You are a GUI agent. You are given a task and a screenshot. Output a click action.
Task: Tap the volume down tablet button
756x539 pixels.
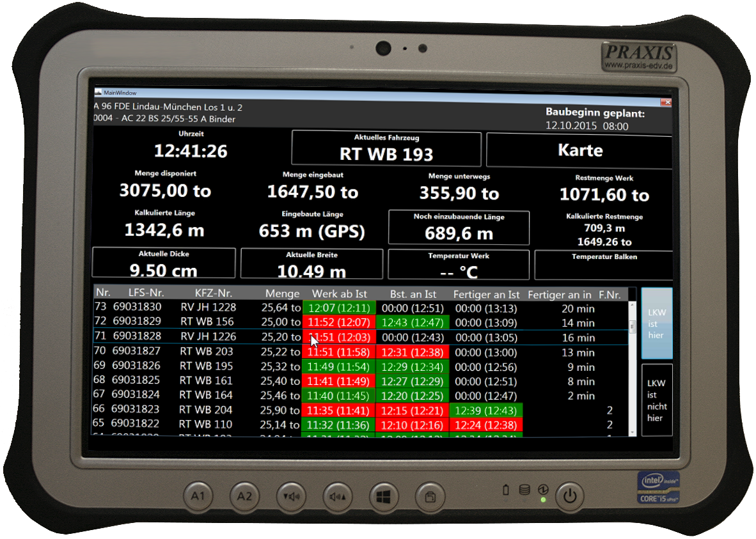click(x=291, y=496)
